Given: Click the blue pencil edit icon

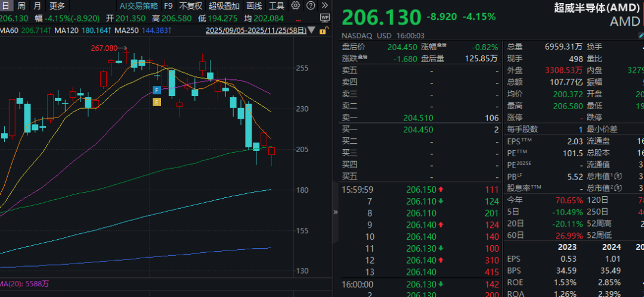Looking at the screenshot, I should (641, 36).
